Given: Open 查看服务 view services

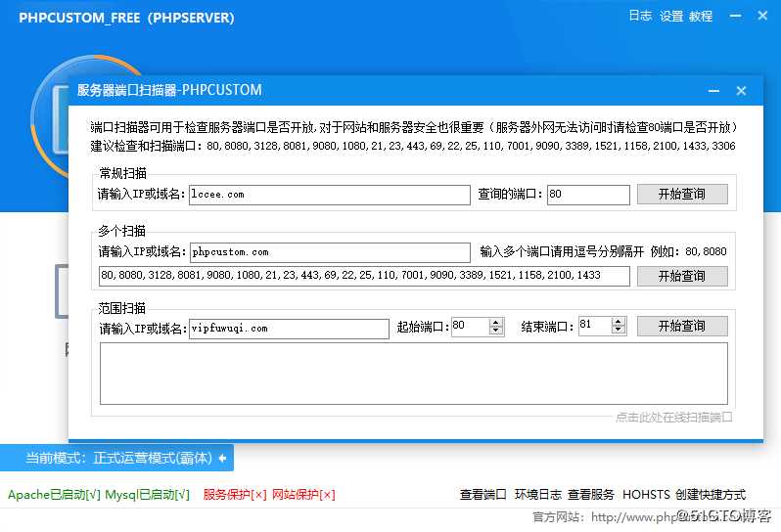Looking at the screenshot, I should point(591,495).
